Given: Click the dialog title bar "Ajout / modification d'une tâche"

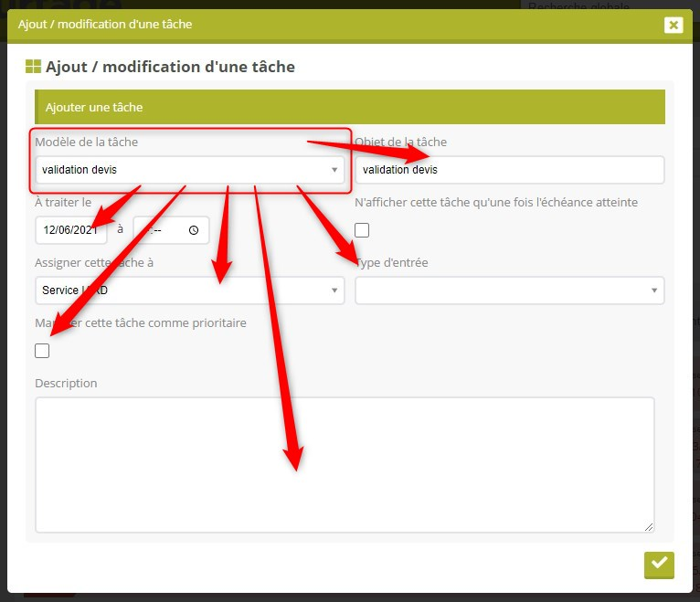Looking at the screenshot, I should pos(274,25).
